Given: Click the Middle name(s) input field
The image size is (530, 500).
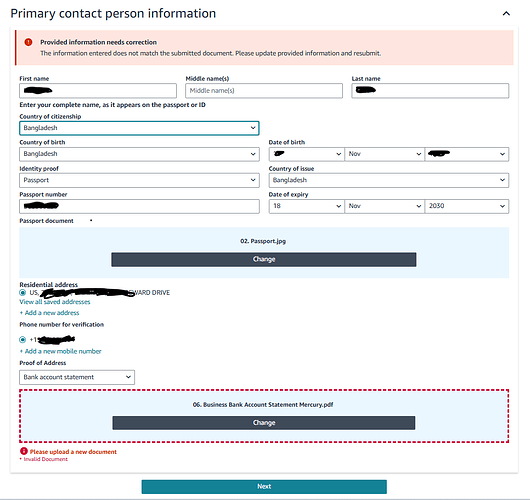Looking at the screenshot, I should coord(264,91).
